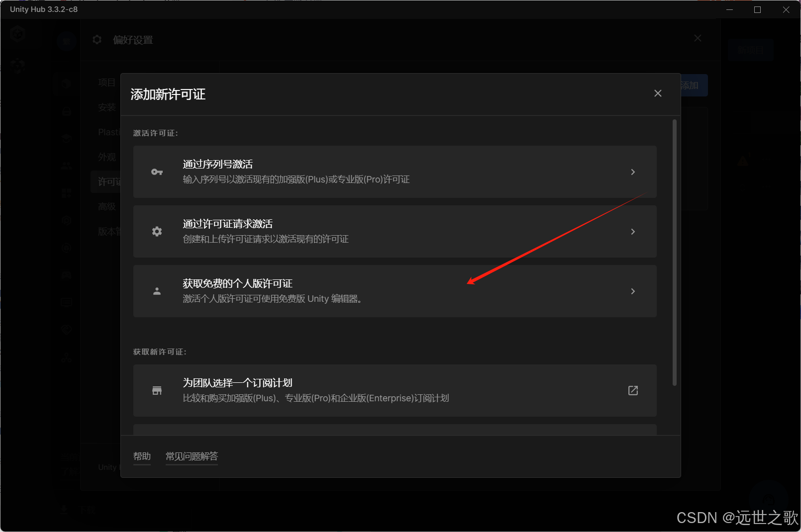
Task: Select 获取免费的个人版许可证 option
Action: point(395,291)
